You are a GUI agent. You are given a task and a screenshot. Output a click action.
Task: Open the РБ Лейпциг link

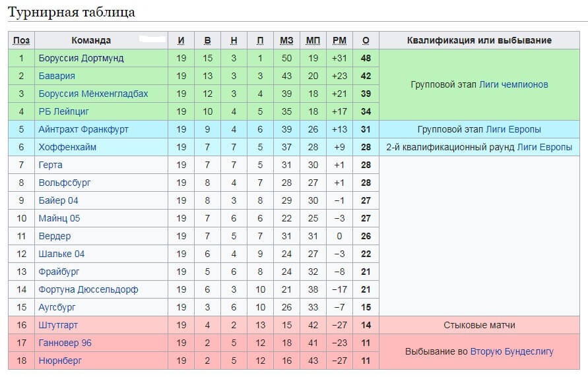(64, 111)
